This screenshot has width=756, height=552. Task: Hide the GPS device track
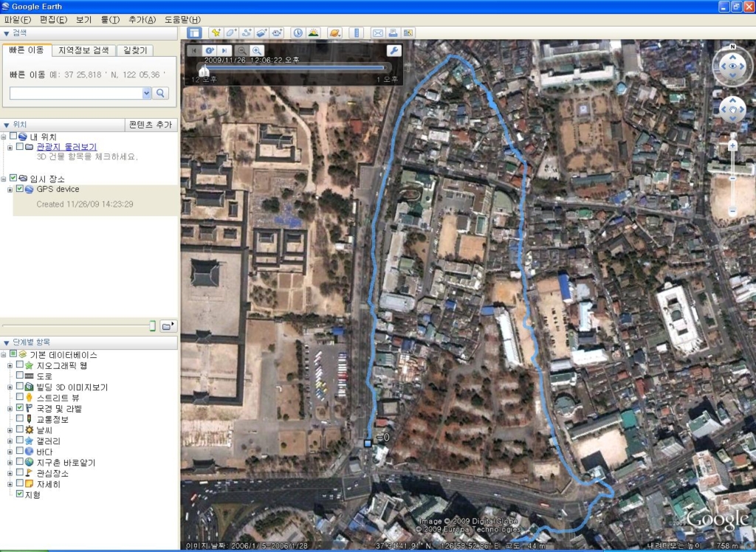[20, 188]
